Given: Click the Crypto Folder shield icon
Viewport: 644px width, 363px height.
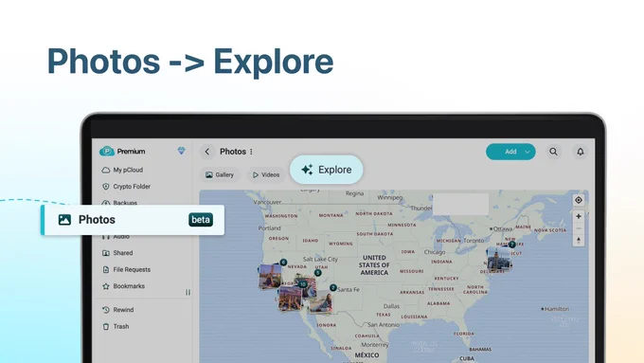Looking at the screenshot, I should pos(105,186).
